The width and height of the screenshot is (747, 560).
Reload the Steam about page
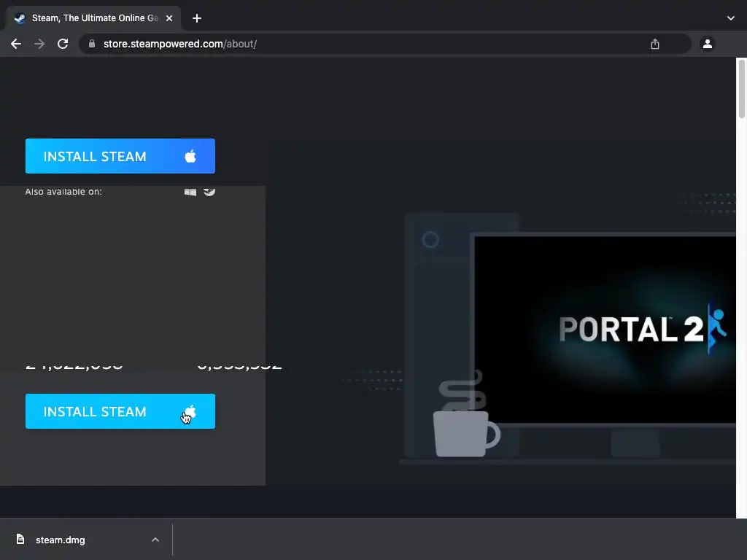click(x=63, y=44)
